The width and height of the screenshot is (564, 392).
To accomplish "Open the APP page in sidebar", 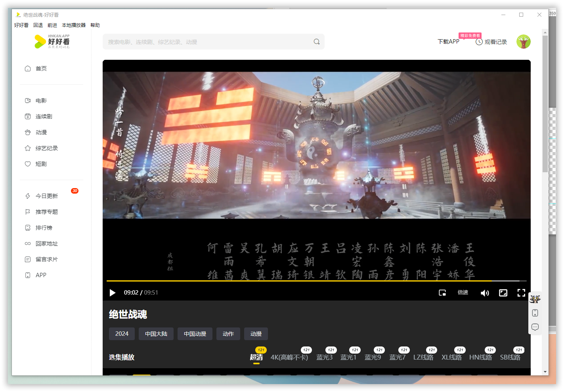I will pyautogui.click(x=41, y=275).
